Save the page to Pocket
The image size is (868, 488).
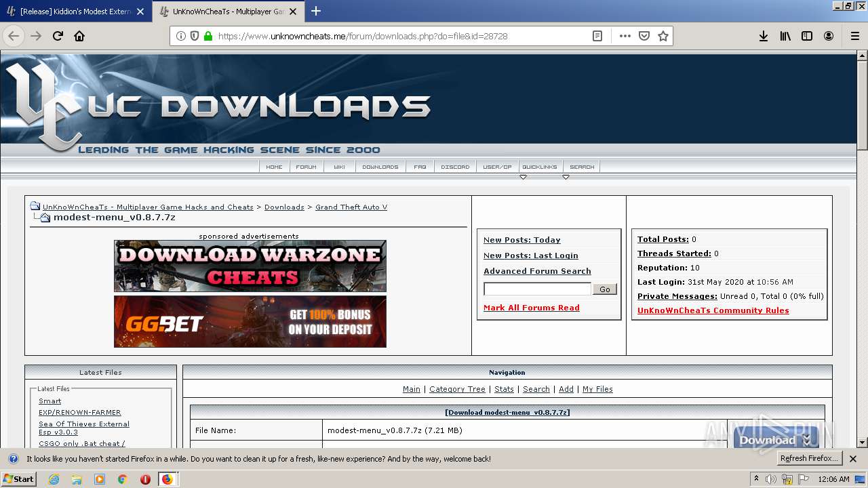click(644, 36)
